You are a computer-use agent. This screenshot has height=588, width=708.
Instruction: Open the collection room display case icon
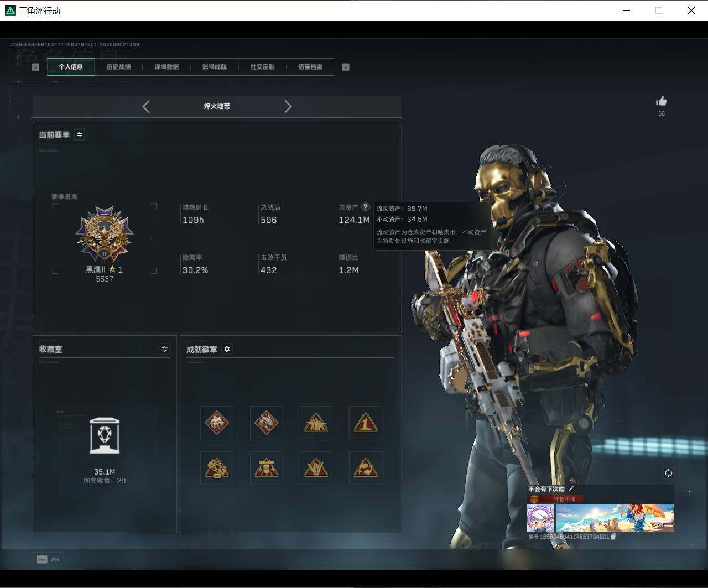[x=105, y=436]
